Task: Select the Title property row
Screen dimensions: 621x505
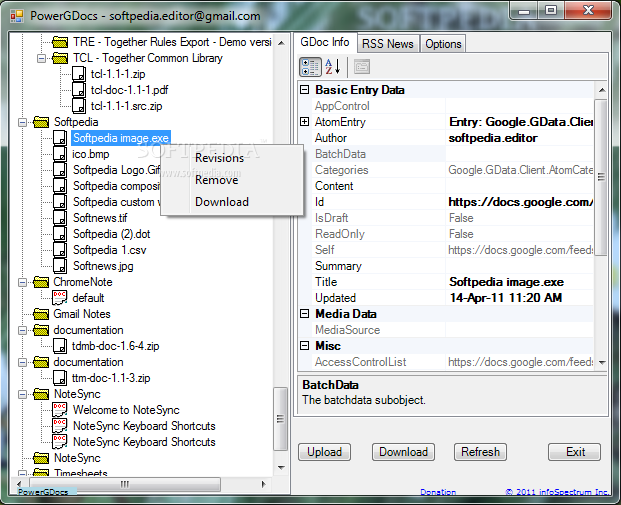Action: click(452, 282)
